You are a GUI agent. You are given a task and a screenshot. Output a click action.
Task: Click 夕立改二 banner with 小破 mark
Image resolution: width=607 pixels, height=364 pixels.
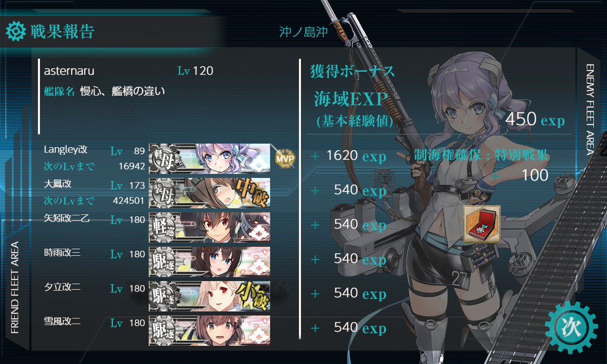[x=209, y=296]
